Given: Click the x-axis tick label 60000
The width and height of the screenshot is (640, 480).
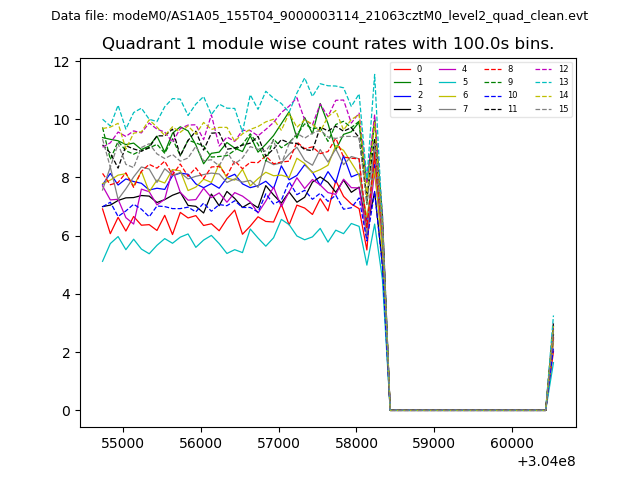Looking at the screenshot, I should pos(512,441).
